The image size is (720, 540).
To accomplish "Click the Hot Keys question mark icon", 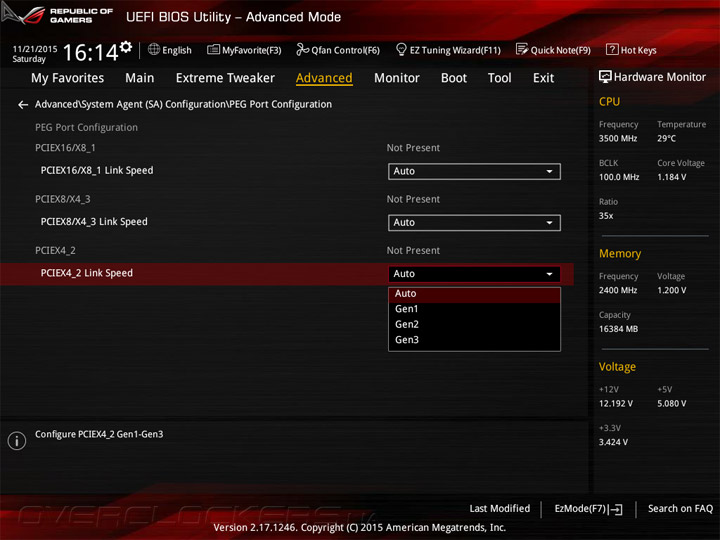I will (612, 49).
